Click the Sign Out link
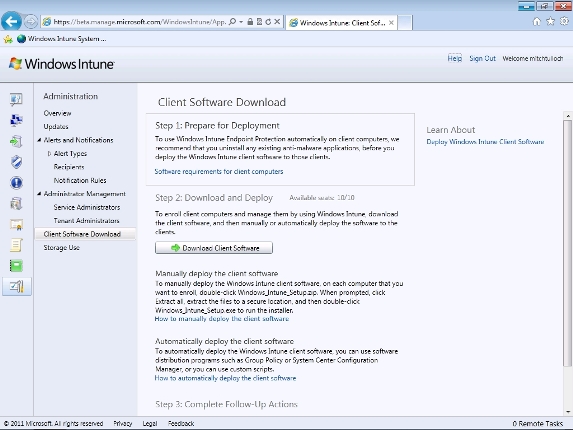Image resolution: width=573 pixels, height=430 pixels. (x=482, y=58)
